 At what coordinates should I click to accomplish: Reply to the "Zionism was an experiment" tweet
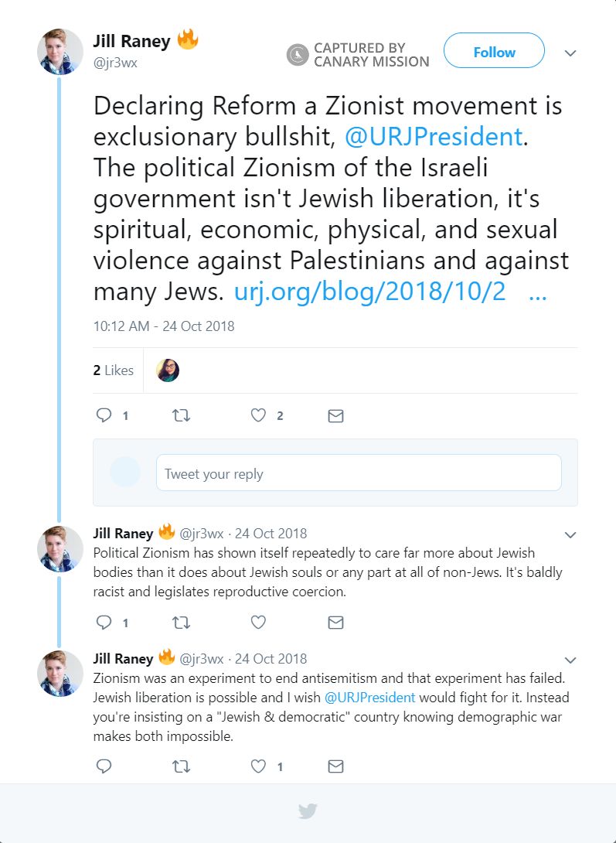104,766
